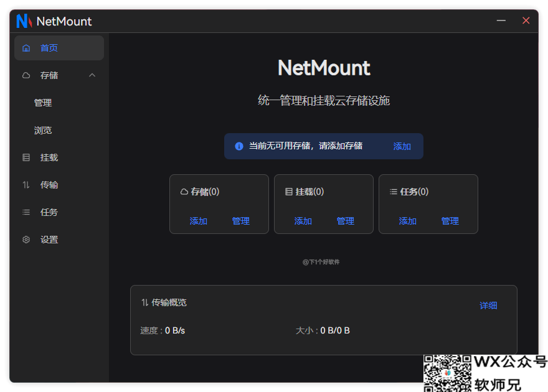The height and width of the screenshot is (392, 548).
Task: Click the info icon in the storage alert
Action: 239,146
